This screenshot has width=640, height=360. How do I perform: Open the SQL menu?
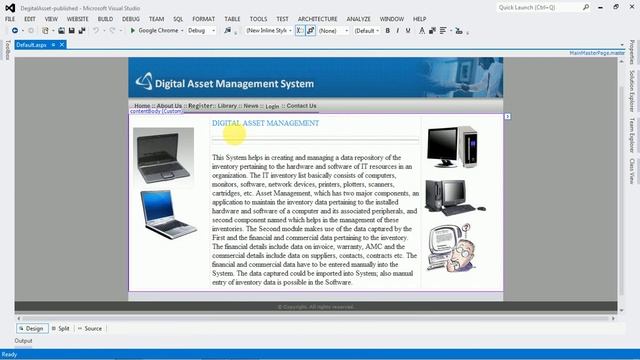[178, 19]
